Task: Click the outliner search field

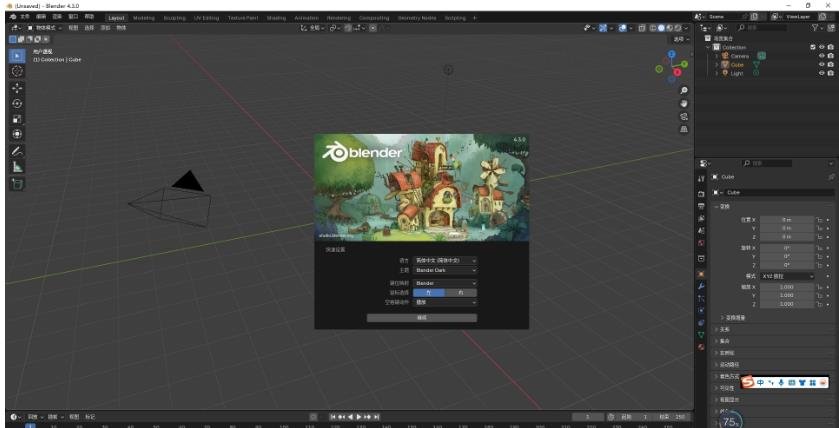Action: tap(764, 27)
